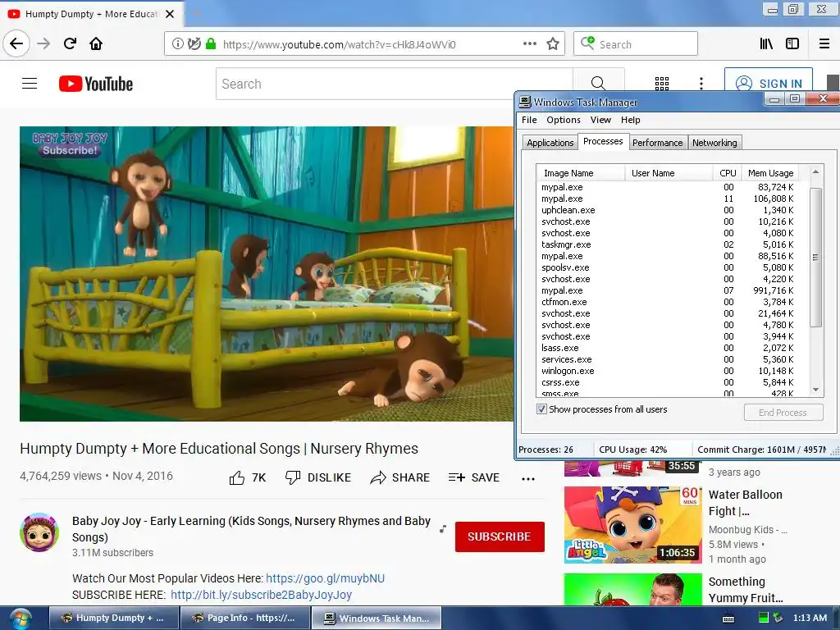Open the browser hamburger menu
Image resolution: width=840 pixels, height=630 pixels.
(824, 44)
